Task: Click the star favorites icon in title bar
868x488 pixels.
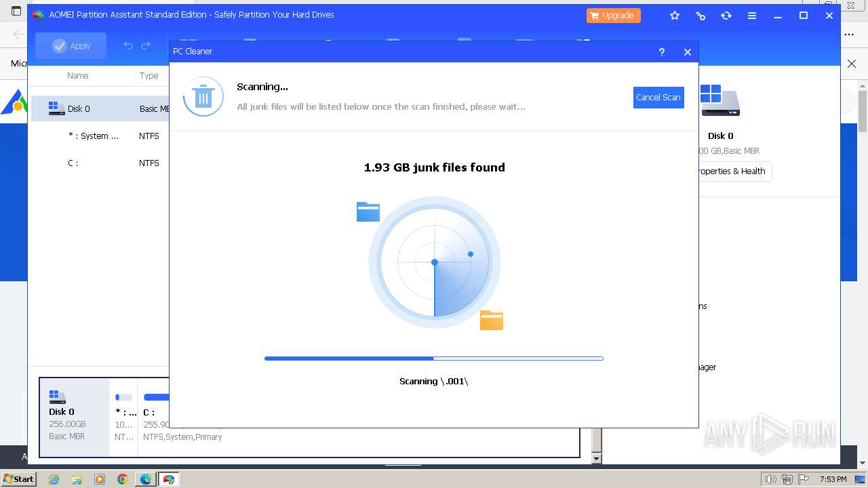Action: tap(675, 16)
